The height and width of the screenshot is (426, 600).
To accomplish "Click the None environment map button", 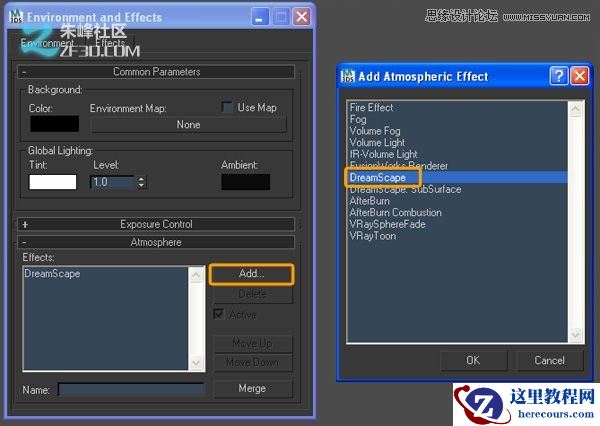I will pos(188,125).
